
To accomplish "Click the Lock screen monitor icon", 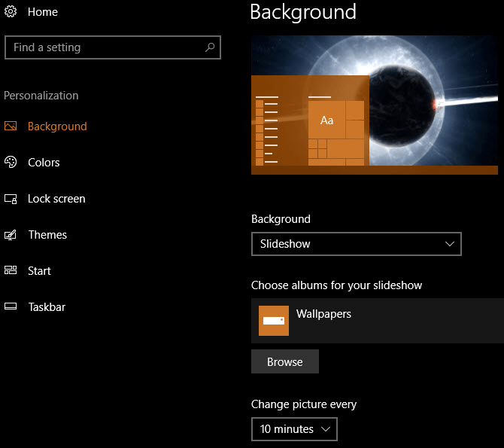I will (11, 199).
